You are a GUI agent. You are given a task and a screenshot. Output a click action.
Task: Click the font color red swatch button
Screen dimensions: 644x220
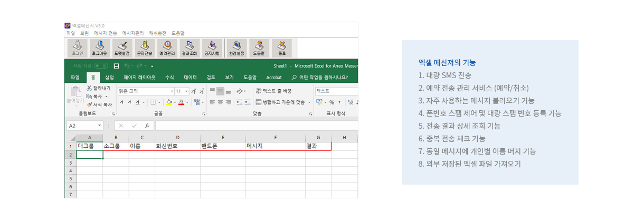click(x=181, y=102)
